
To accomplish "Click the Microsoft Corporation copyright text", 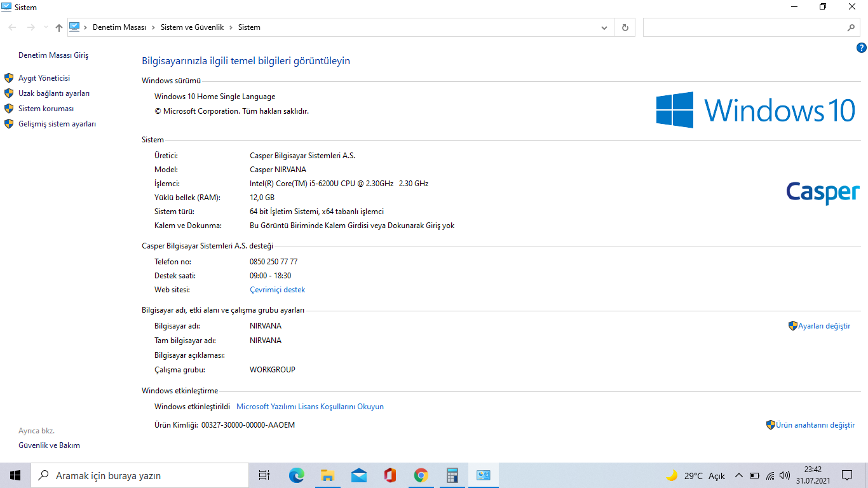I will (x=231, y=111).
